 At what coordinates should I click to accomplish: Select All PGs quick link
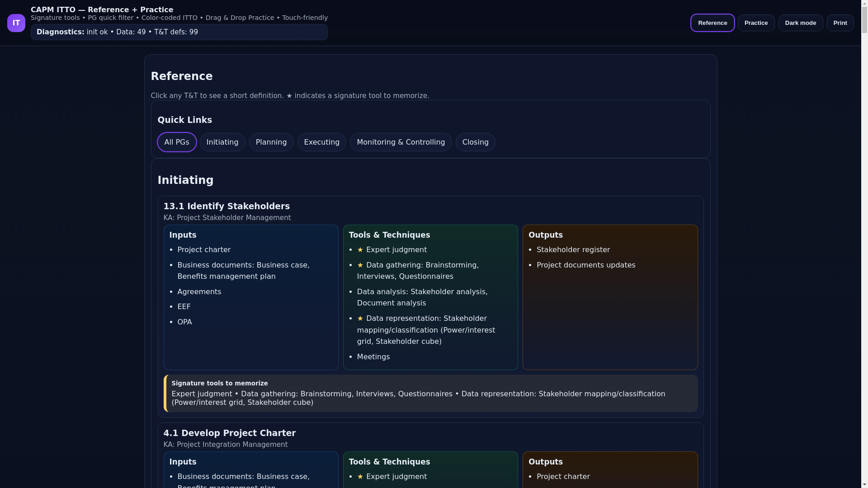(177, 142)
